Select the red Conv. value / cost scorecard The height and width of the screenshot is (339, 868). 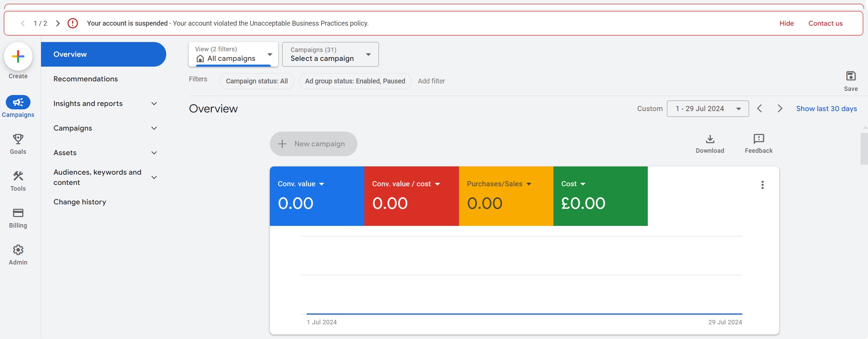411,196
